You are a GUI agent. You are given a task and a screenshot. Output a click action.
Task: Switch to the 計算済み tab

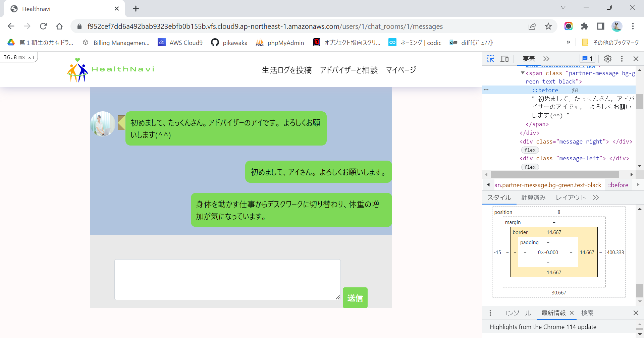point(533,198)
